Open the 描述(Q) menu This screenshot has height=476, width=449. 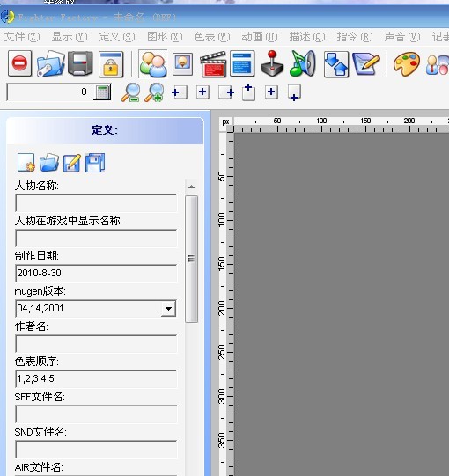point(307,37)
